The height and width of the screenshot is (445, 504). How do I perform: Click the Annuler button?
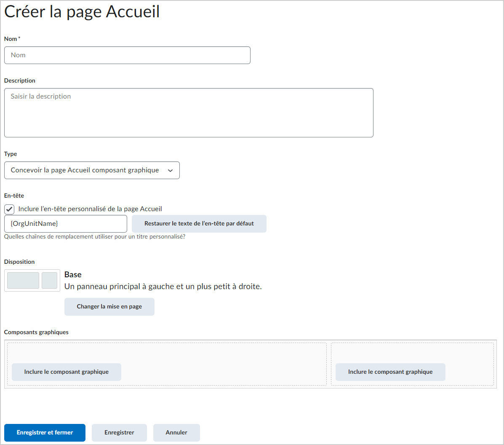click(176, 433)
